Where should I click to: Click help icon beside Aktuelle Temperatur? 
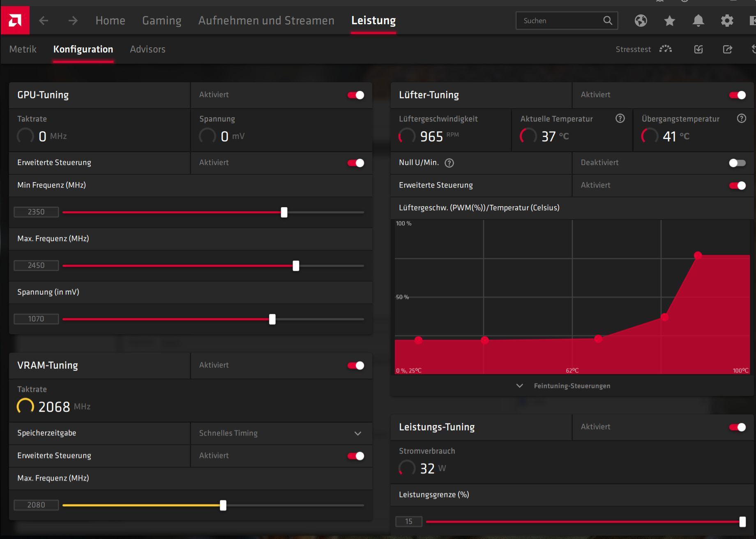point(620,118)
